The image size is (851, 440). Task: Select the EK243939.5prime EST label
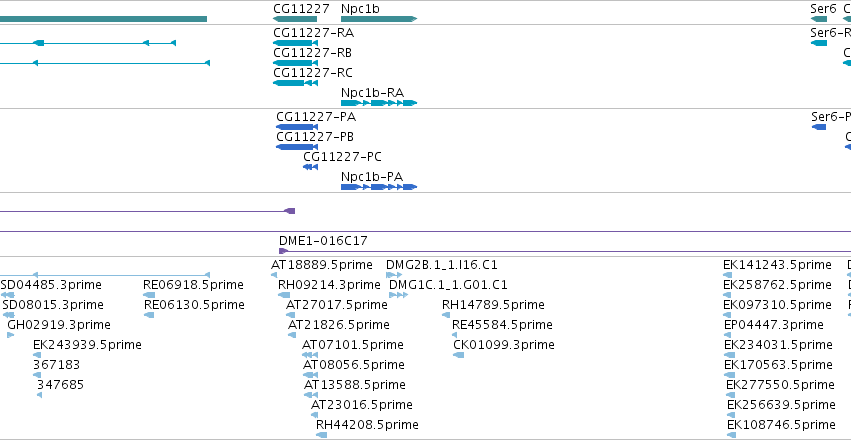87,345
